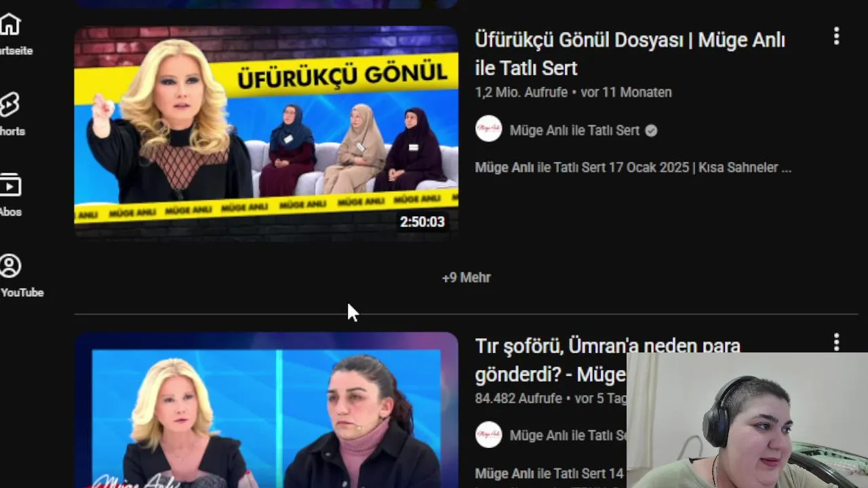Play the Tır şoförü video thumbnail

click(267, 410)
